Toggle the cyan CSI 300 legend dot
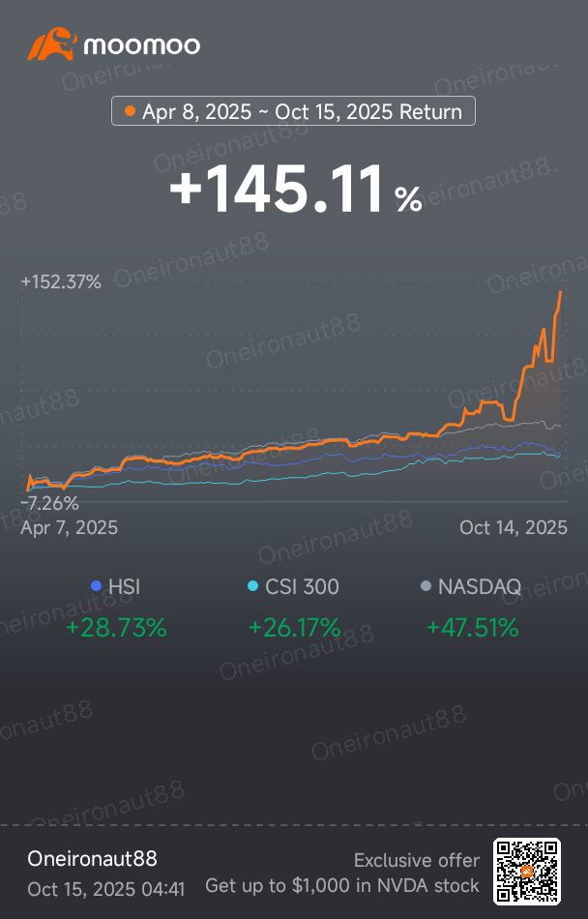 coord(253,586)
